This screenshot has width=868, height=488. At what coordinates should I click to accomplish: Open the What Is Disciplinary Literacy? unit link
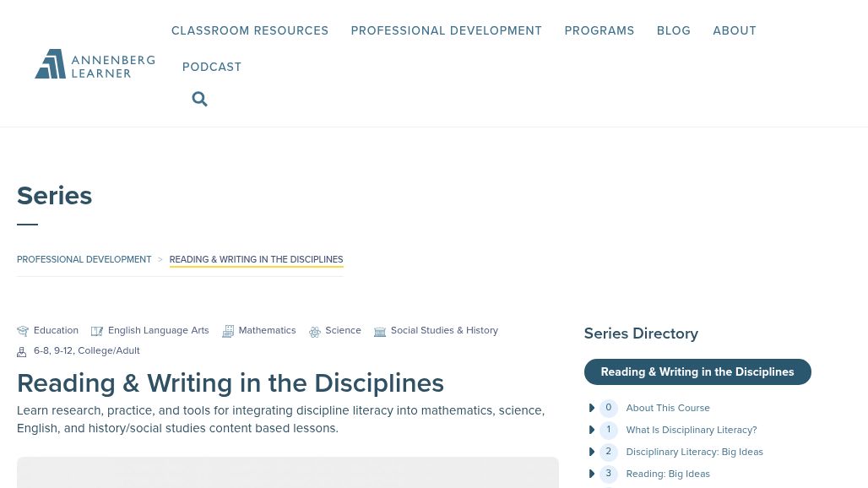[x=691, y=431]
